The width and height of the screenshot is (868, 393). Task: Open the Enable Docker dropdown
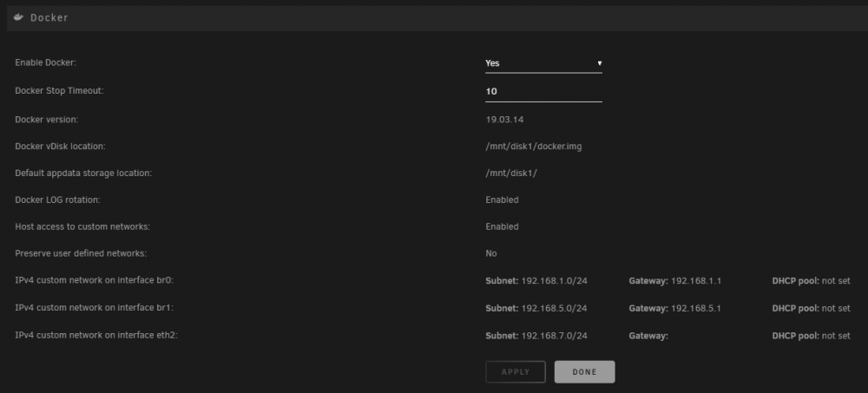543,63
